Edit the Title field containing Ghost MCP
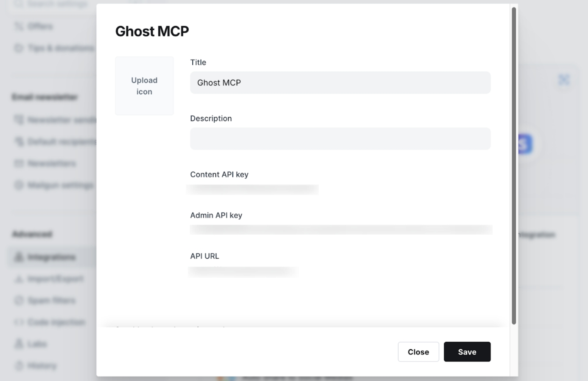 (340, 83)
